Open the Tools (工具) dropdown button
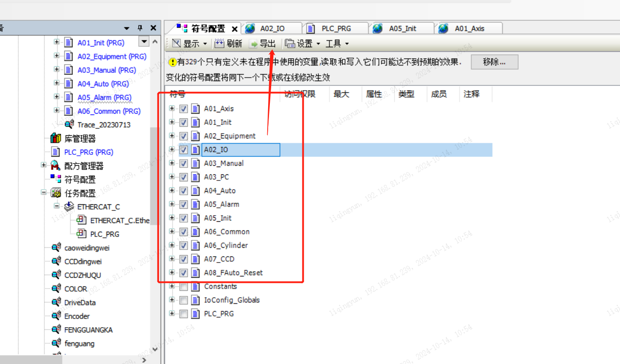620x364 pixels. (337, 43)
